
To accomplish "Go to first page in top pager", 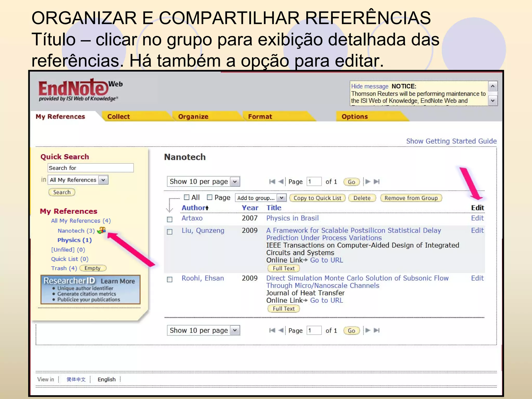I will coord(272,181).
